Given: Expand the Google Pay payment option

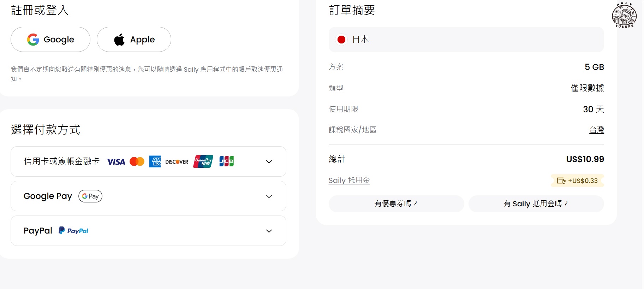Looking at the screenshot, I should click(269, 196).
